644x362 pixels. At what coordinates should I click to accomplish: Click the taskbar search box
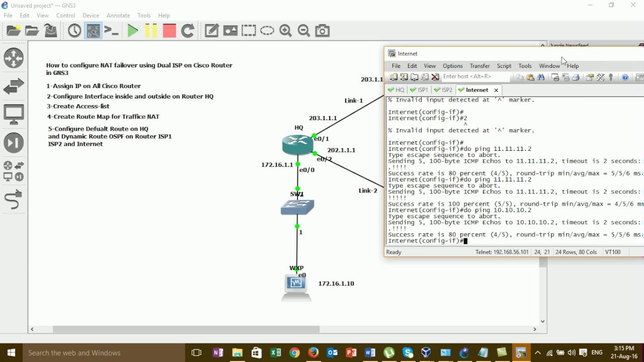click(105, 352)
